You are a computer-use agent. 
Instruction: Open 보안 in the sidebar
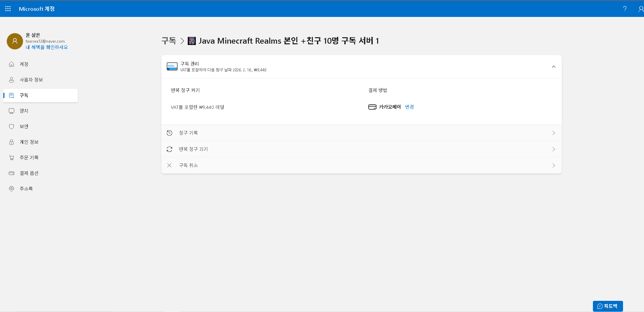coord(41,127)
